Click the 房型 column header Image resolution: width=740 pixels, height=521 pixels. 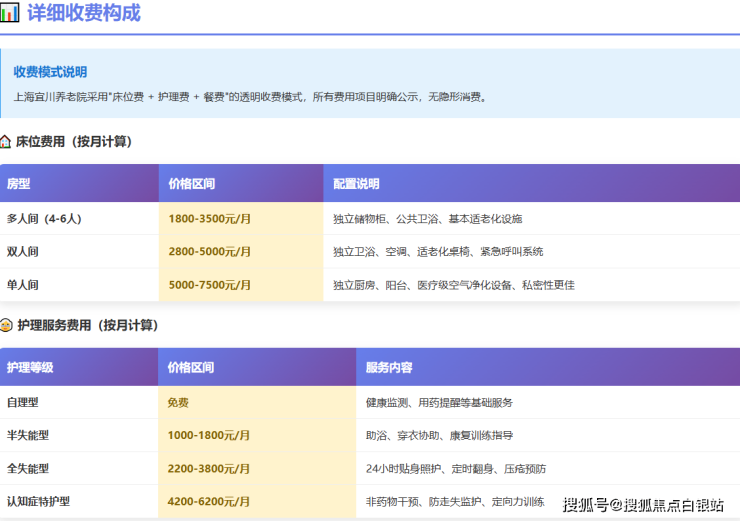tap(19, 184)
